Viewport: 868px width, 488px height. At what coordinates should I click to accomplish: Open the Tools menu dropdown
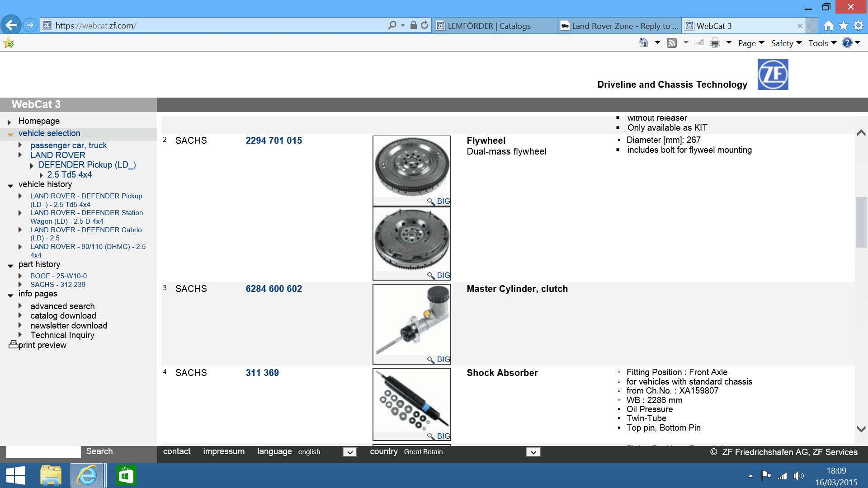tap(822, 43)
